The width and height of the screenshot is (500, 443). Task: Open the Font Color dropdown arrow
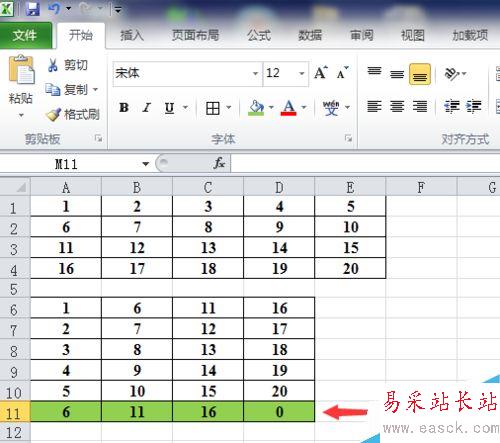[304, 107]
